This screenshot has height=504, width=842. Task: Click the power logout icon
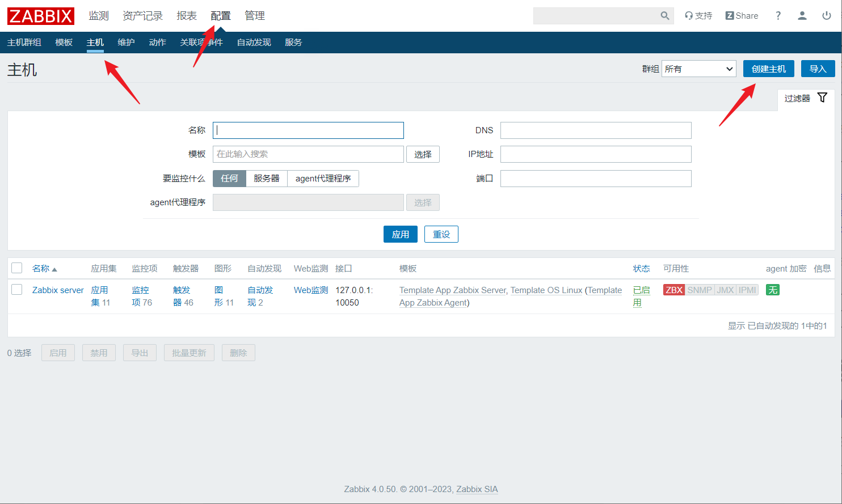pyautogui.click(x=827, y=16)
